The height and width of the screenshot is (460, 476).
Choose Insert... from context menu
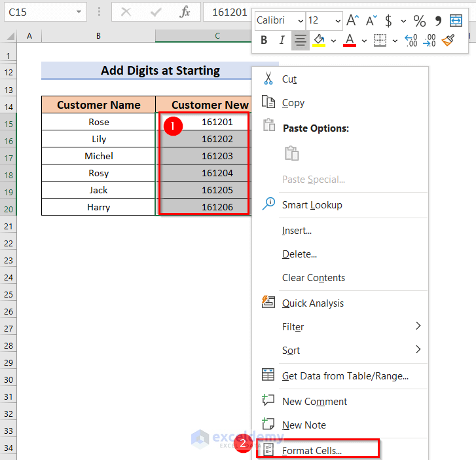click(340, 231)
